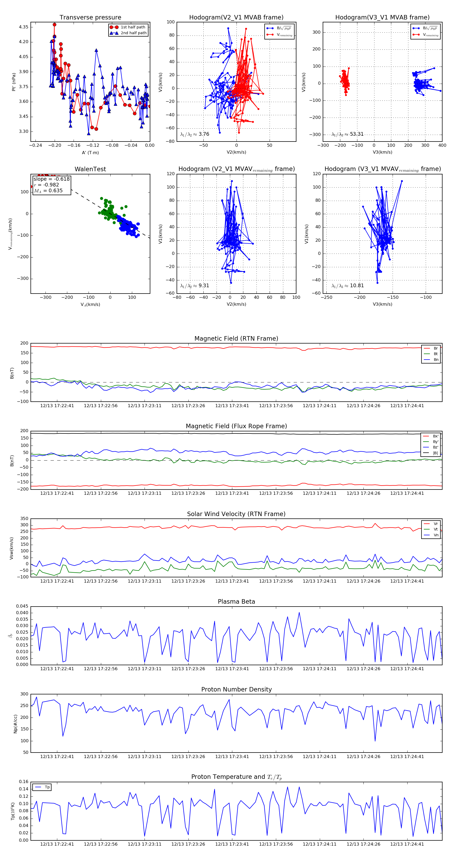Click the eigenvalue ratio 53.31 label
This screenshot has width=473, height=868.
pyautogui.click(x=347, y=134)
